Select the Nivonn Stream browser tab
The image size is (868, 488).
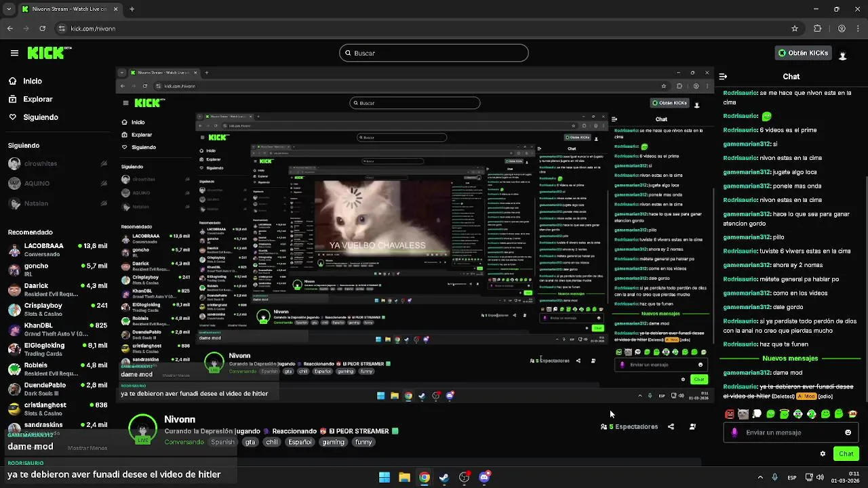[69, 9]
